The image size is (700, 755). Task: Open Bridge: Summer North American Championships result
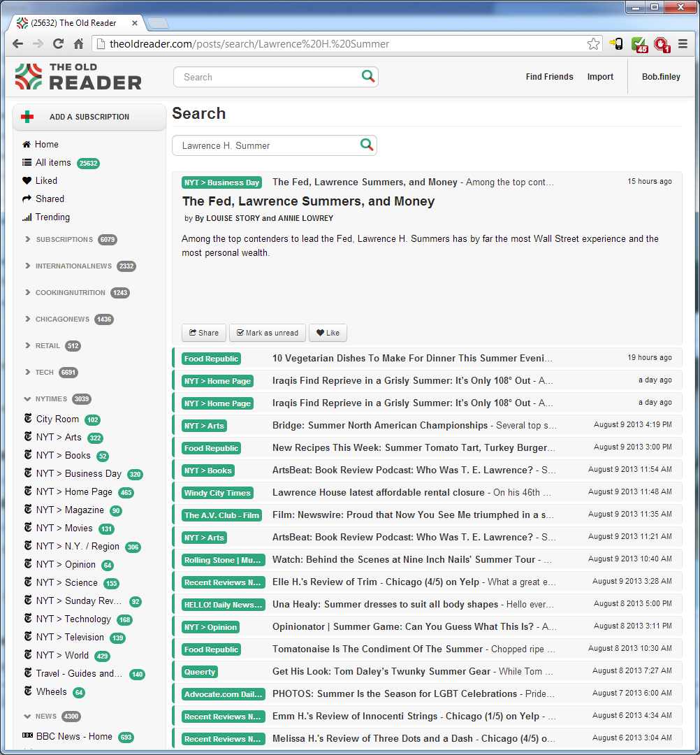click(428, 425)
